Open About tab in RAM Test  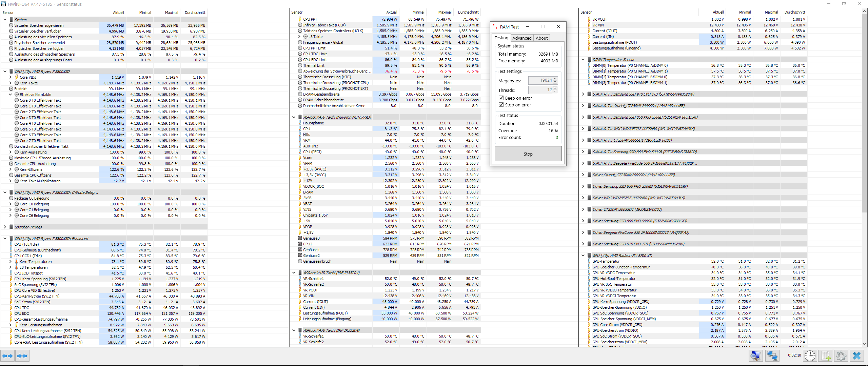click(541, 38)
